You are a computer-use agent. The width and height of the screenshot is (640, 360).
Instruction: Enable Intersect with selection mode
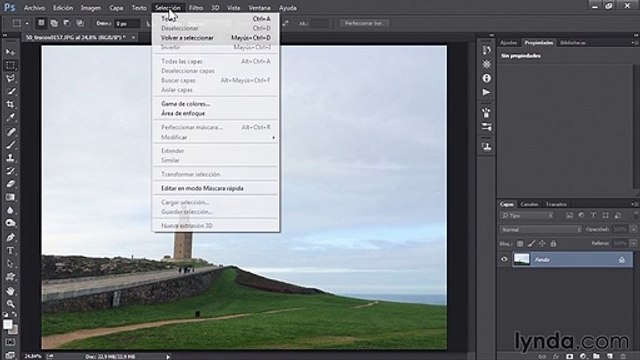pos(80,23)
